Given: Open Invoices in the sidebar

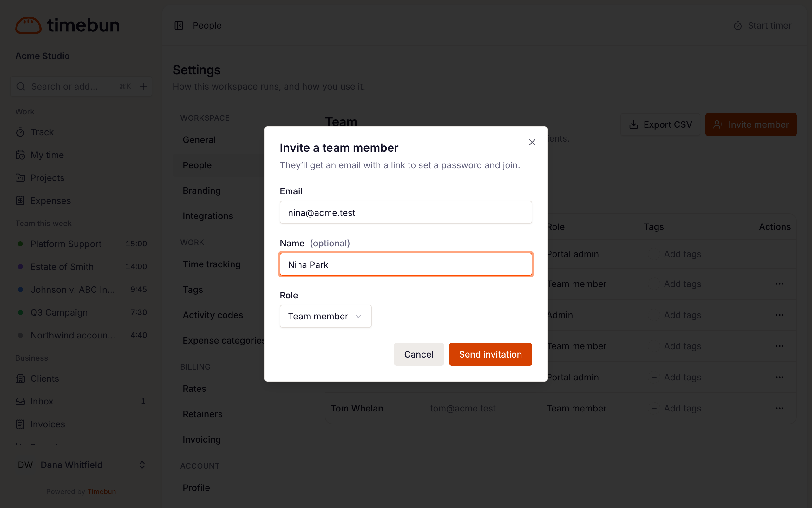Looking at the screenshot, I should click(81, 424).
